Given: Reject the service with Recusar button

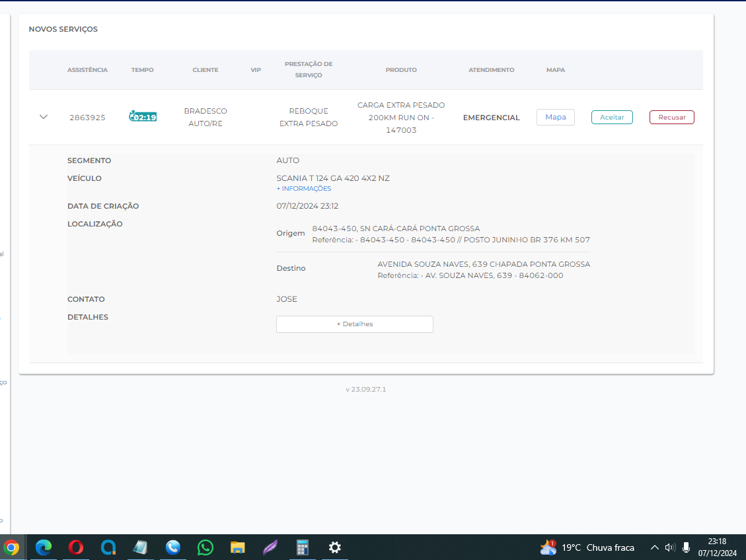Looking at the screenshot, I should (x=671, y=117).
